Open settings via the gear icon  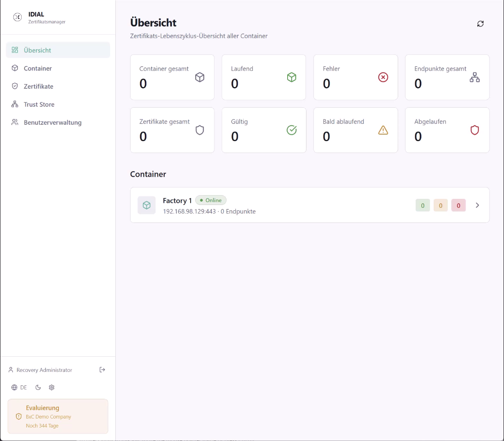tap(52, 387)
